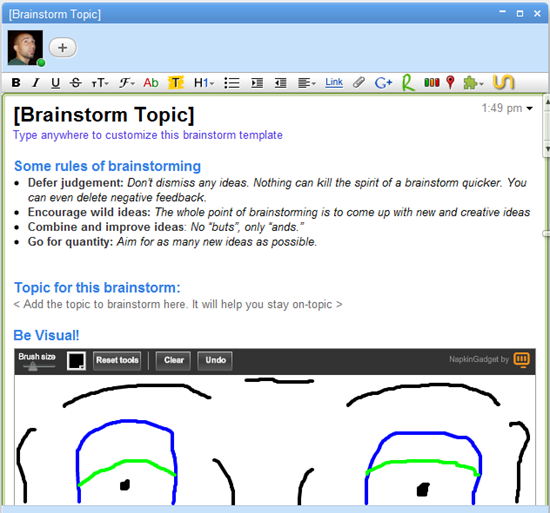The image size is (550, 513).
Task: Toggle italic formatting
Action: 35,83
